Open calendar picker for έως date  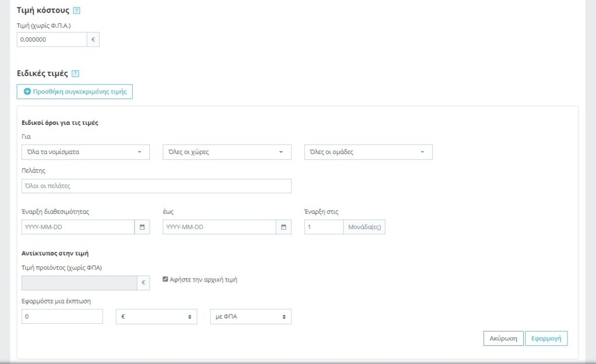[283, 227]
